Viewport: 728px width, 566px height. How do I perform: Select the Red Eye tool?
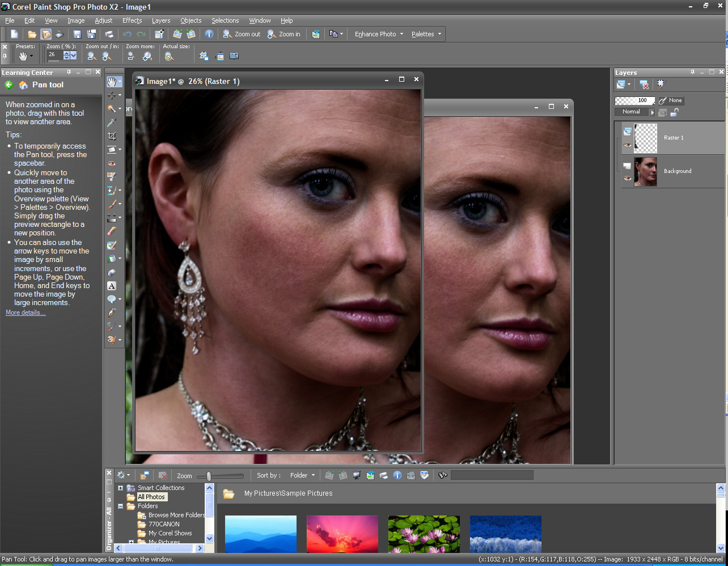coord(112,163)
